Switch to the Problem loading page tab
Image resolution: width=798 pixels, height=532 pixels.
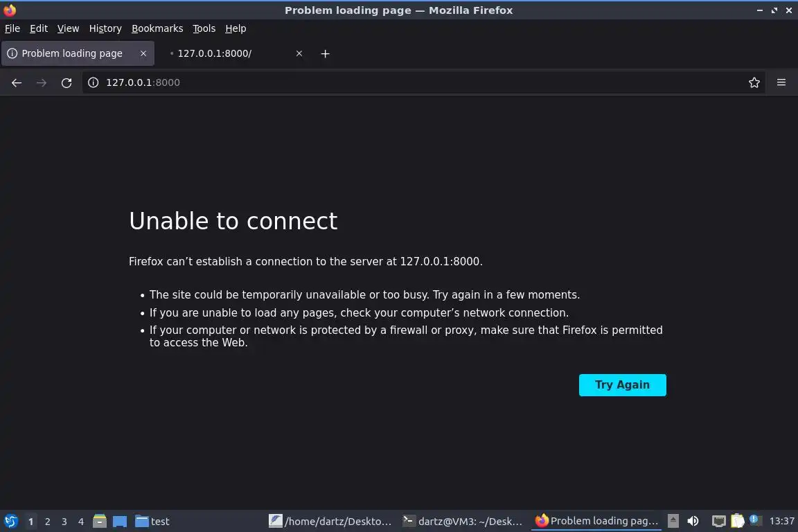pos(78,53)
